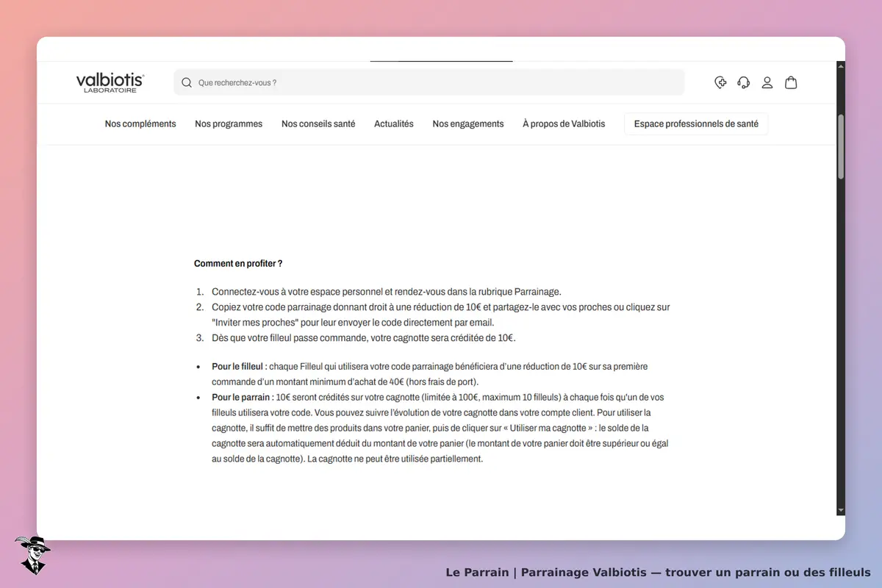The image size is (882, 588).
Task: Click the 'Comment en profiter ?' heading
Action: click(238, 263)
